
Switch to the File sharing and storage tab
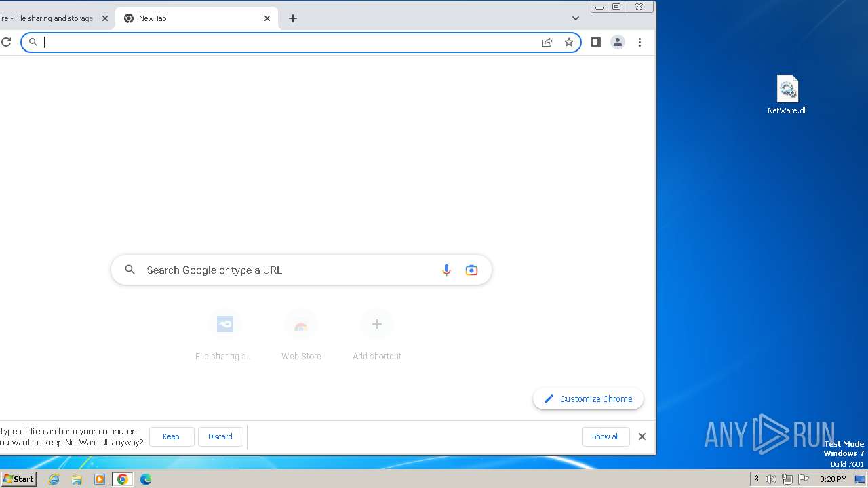tap(47, 18)
